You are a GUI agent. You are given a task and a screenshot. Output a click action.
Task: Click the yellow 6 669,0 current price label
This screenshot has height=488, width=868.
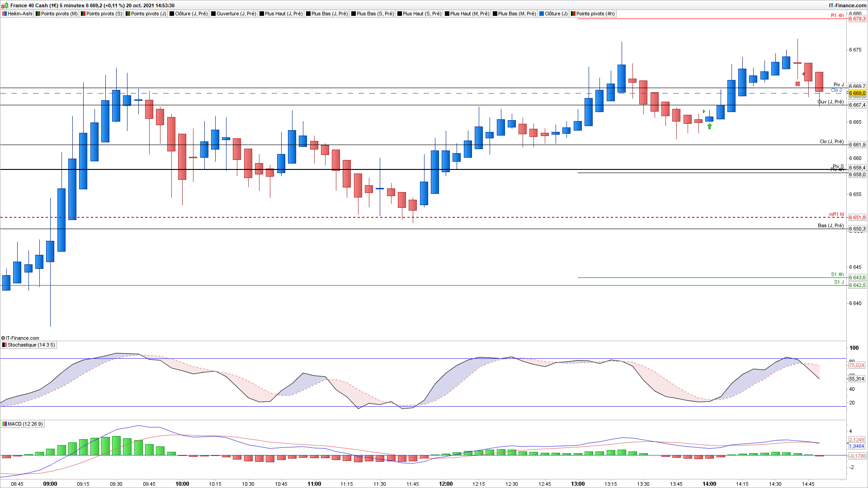857,94
